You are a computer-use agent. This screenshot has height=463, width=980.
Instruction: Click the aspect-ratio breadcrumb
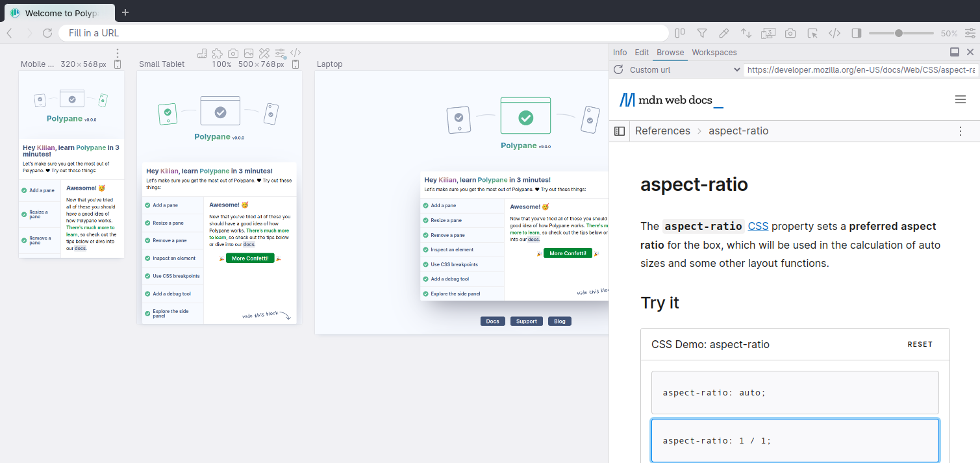pyautogui.click(x=738, y=131)
